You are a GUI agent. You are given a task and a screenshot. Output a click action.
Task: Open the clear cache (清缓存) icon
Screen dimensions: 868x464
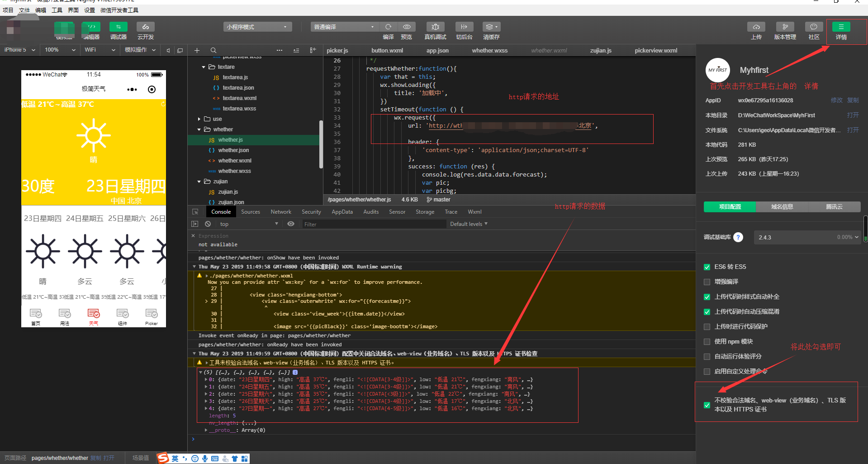tap(491, 27)
